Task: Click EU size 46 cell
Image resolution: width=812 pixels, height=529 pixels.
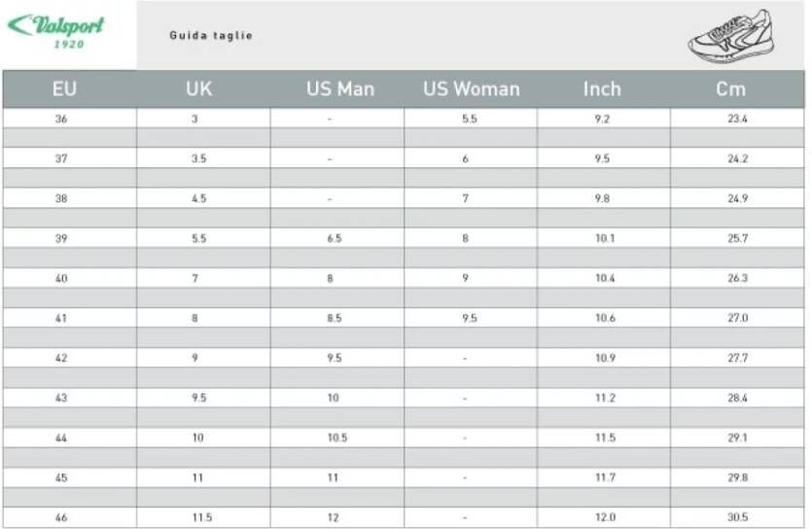Action: click(70, 517)
